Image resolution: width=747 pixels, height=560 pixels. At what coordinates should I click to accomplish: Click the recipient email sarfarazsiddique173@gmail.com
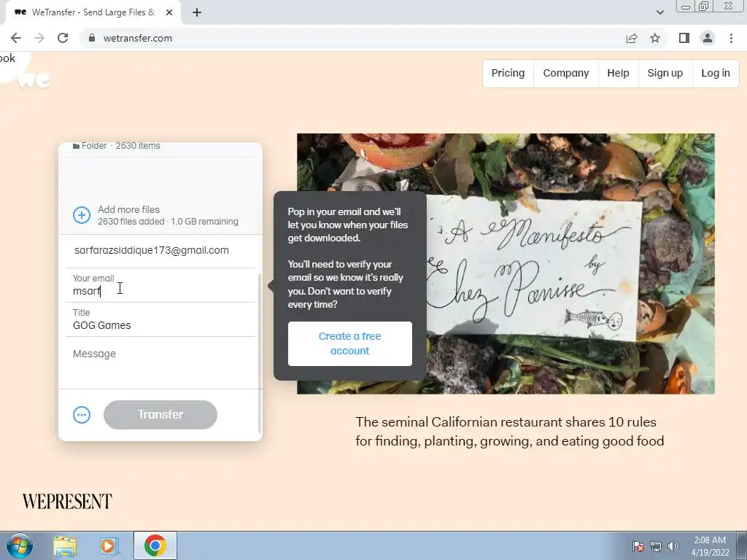pos(152,251)
